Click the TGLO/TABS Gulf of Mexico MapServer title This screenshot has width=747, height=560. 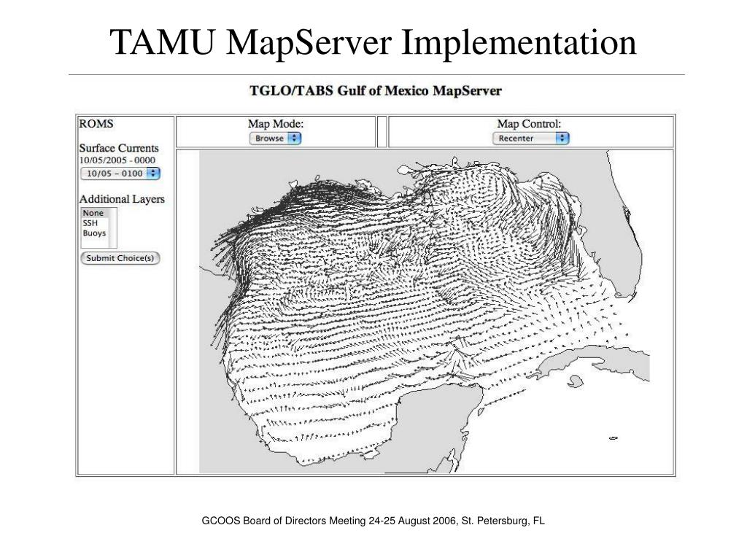(x=376, y=91)
